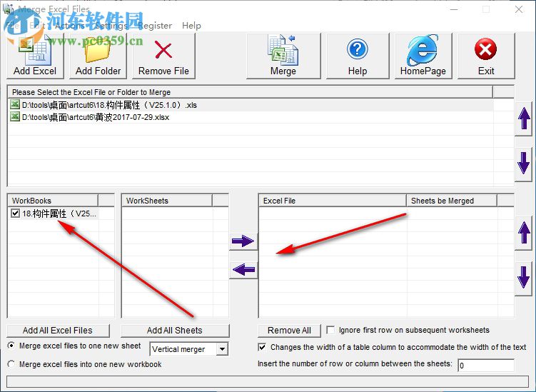Click the Excel File column header
This screenshot has height=392, width=536.
tap(333, 201)
